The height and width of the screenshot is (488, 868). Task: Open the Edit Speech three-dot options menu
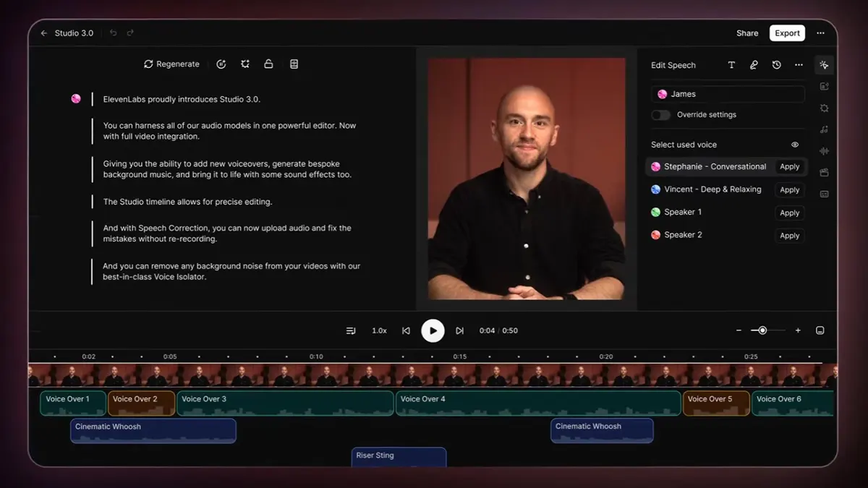799,65
